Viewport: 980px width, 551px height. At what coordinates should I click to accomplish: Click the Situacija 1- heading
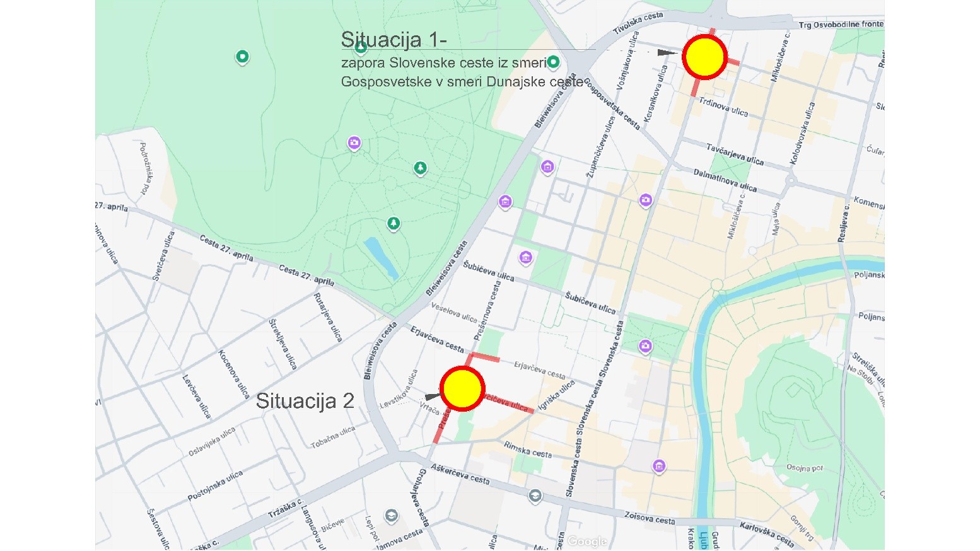394,39
